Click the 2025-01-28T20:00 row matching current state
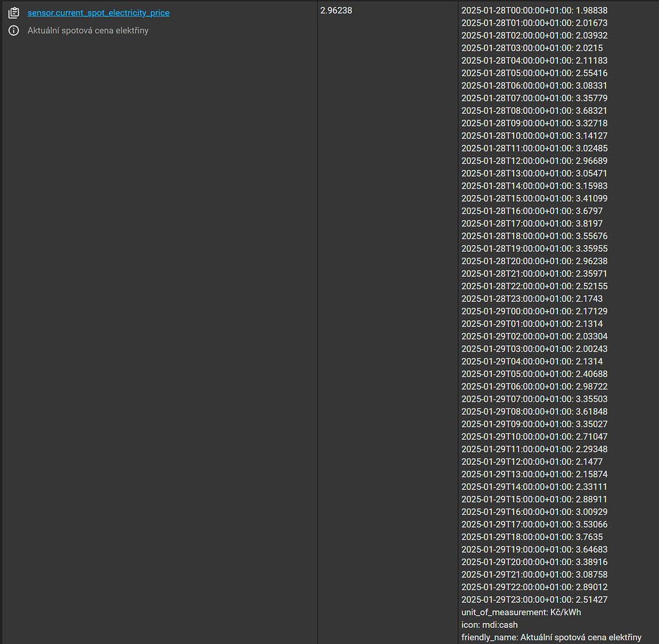This screenshot has height=644, width=659. [x=534, y=261]
